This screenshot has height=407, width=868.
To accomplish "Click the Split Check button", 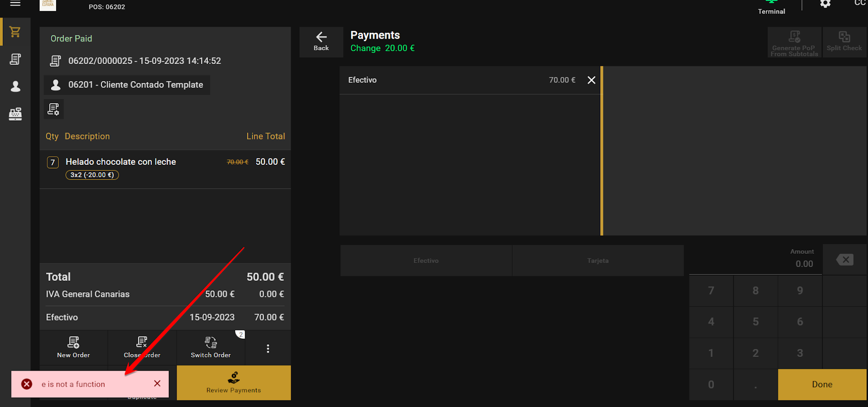I will pyautogui.click(x=844, y=42).
